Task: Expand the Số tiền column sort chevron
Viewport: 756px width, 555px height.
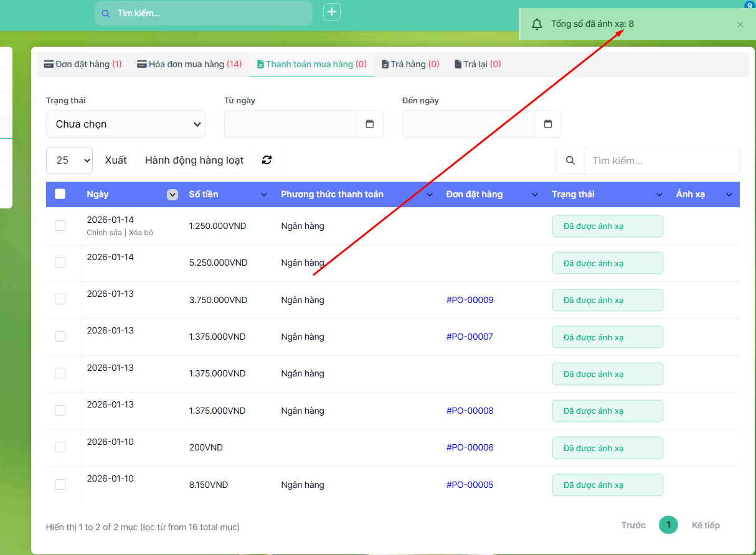Action: coord(264,195)
